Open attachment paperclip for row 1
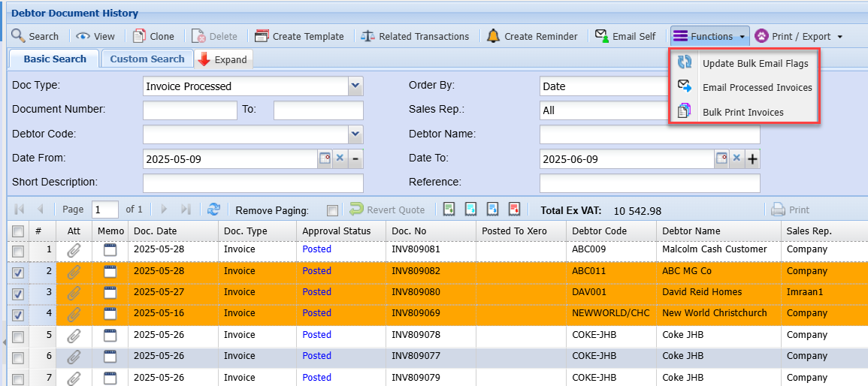Screen dimensions: 868x386 [x=74, y=250]
